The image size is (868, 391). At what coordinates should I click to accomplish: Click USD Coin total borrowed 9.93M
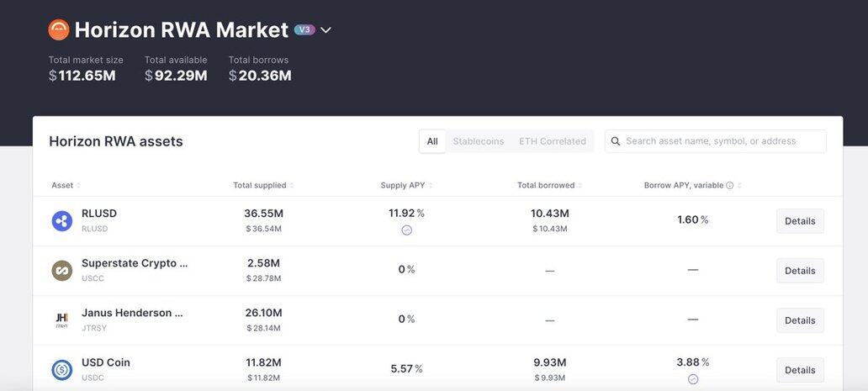550,362
